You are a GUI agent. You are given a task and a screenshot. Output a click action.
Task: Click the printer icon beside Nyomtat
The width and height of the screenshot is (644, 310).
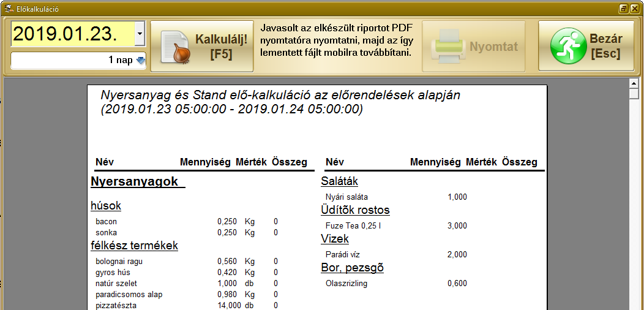pos(448,47)
